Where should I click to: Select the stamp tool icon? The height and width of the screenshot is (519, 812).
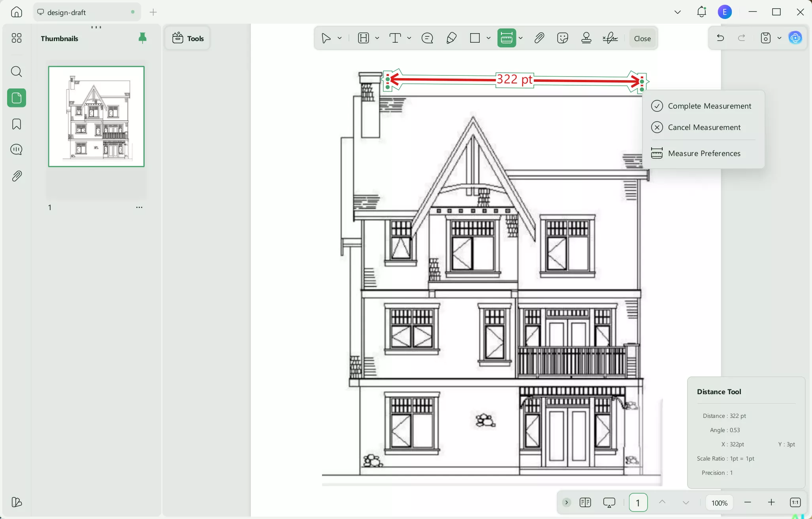[586, 38]
